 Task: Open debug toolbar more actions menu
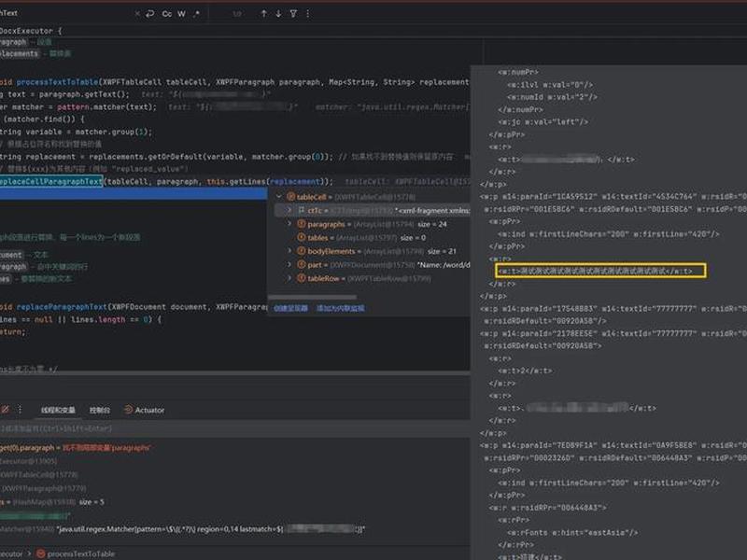pos(20,410)
